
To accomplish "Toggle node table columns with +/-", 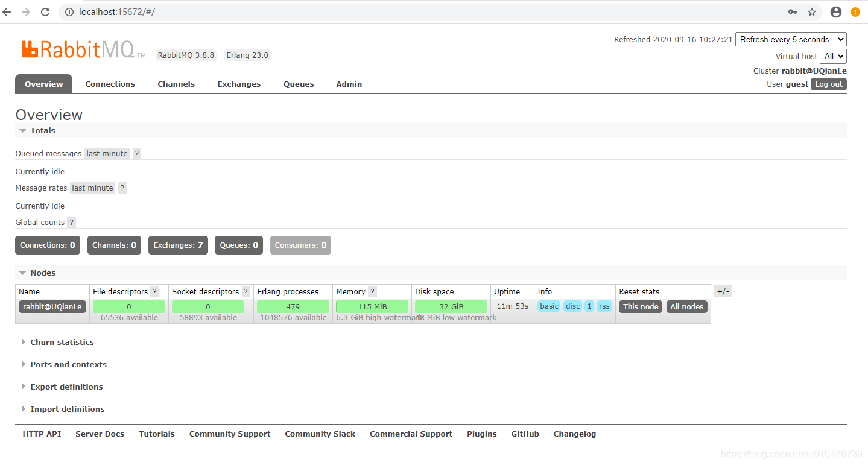I will pos(723,291).
